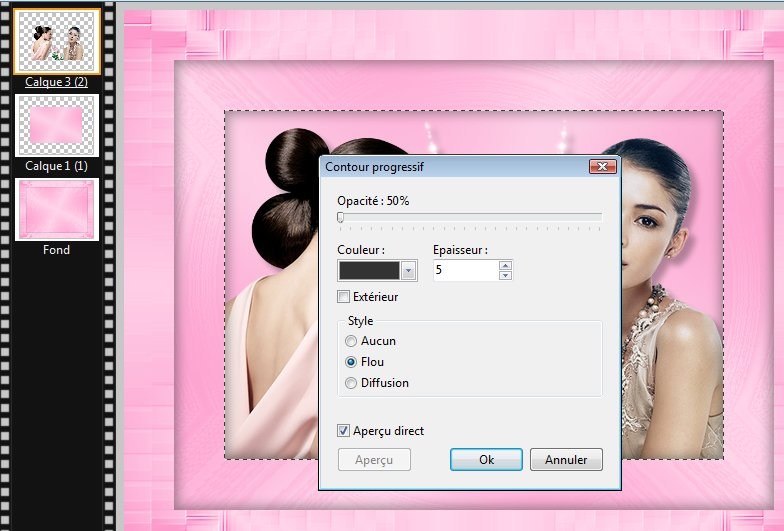Image resolution: width=784 pixels, height=531 pixels.
Task: Select the Fond background layer thumbnail
Action: [56, 209]
